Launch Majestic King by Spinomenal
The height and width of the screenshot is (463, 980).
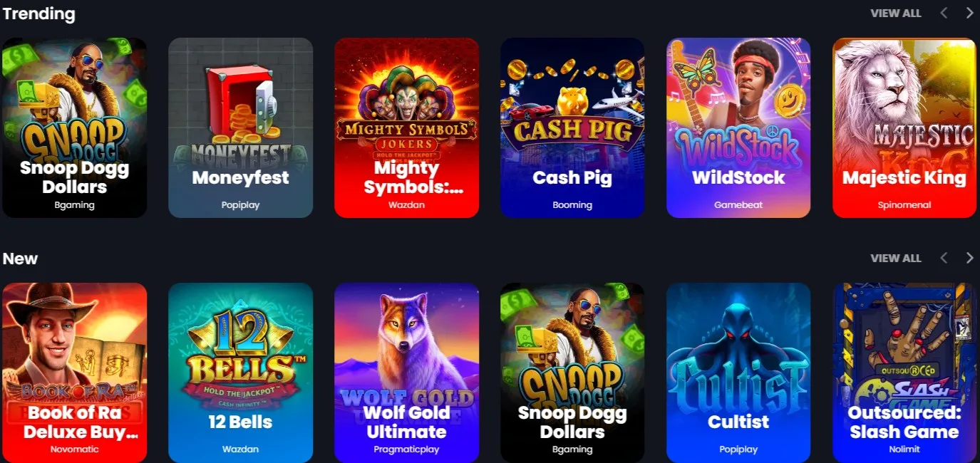[904, 128]
